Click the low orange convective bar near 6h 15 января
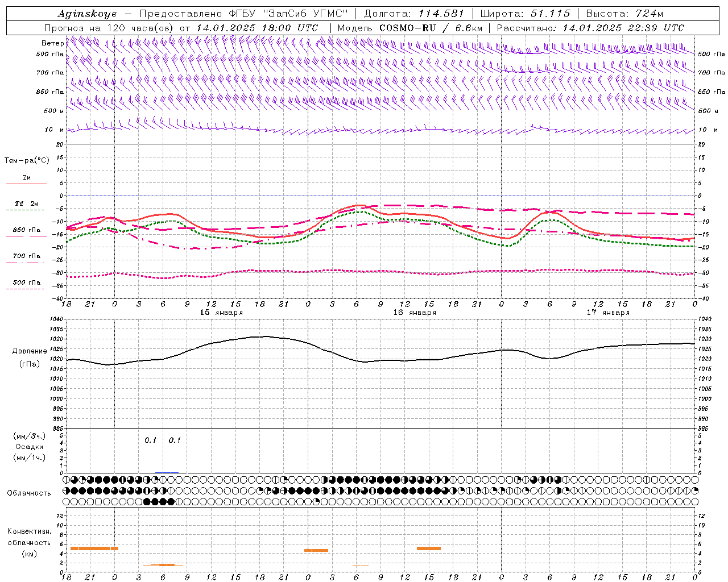Image resolution: width=728 pixels, height=582 pixels. (x=163, y=565)
